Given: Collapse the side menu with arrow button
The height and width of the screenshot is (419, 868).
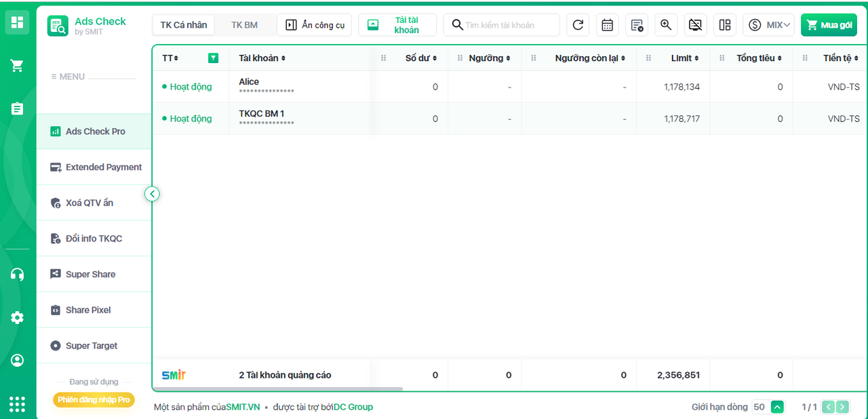Looking at the screenshot, I should click(x=152, y=194).
